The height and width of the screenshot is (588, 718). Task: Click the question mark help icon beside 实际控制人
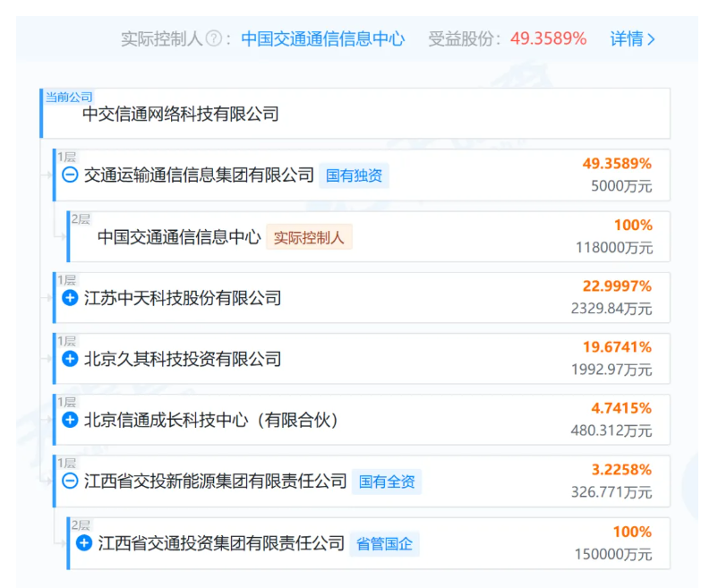pyautogui.click(x=214, y=38)
